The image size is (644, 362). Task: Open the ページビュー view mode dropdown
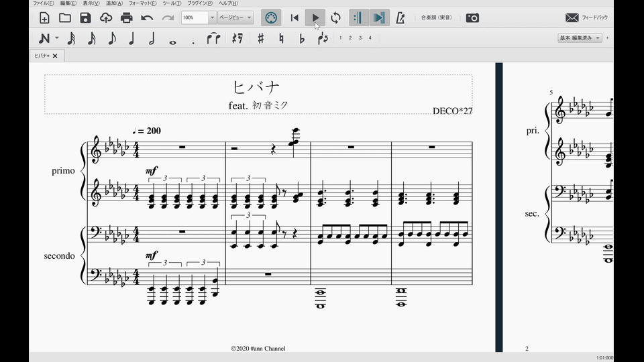point(235,17)
